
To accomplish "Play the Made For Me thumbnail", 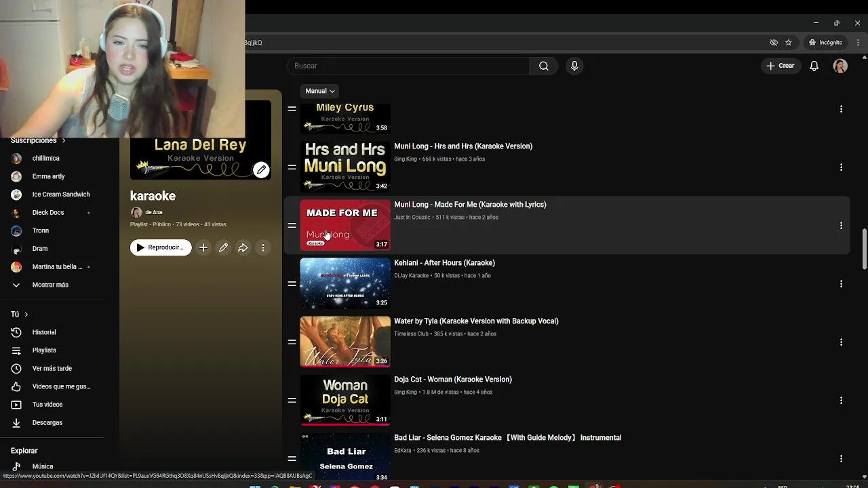I will [345, 225].
